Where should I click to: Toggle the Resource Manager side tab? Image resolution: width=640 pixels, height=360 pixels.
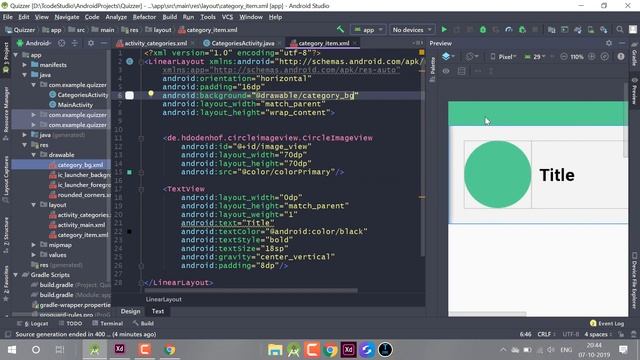point(5,113)
